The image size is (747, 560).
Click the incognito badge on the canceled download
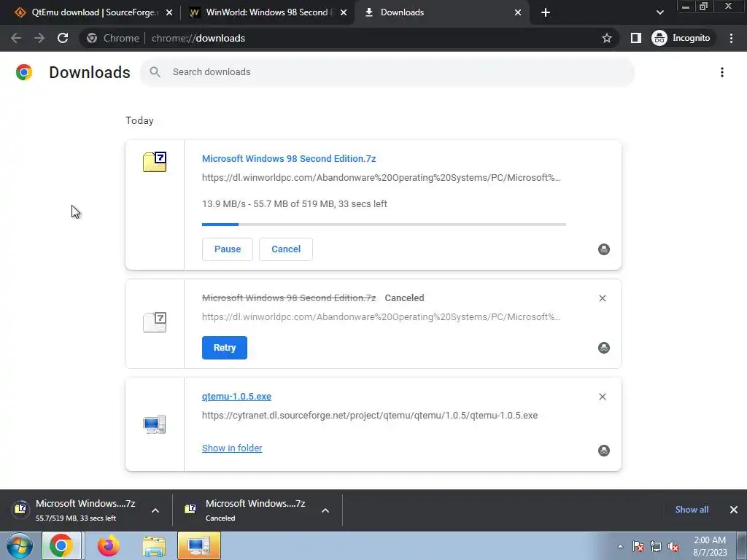(603, 348)
